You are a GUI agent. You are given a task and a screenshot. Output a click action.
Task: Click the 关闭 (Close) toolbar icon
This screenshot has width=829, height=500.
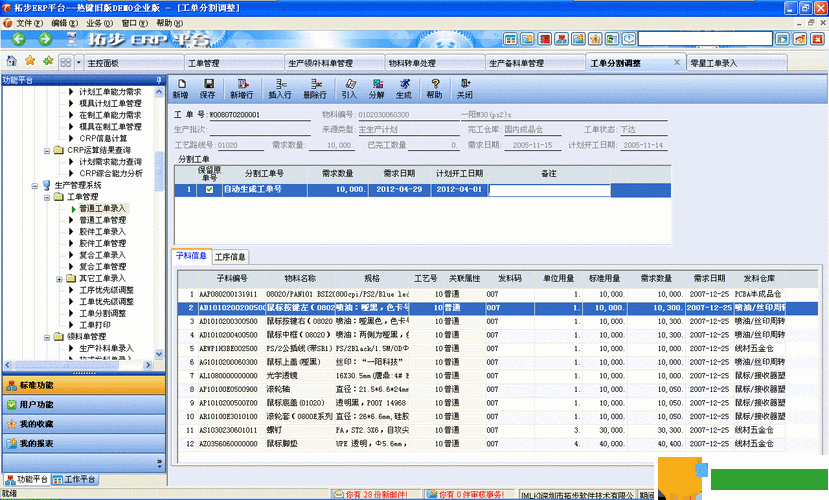click(465, 89)
